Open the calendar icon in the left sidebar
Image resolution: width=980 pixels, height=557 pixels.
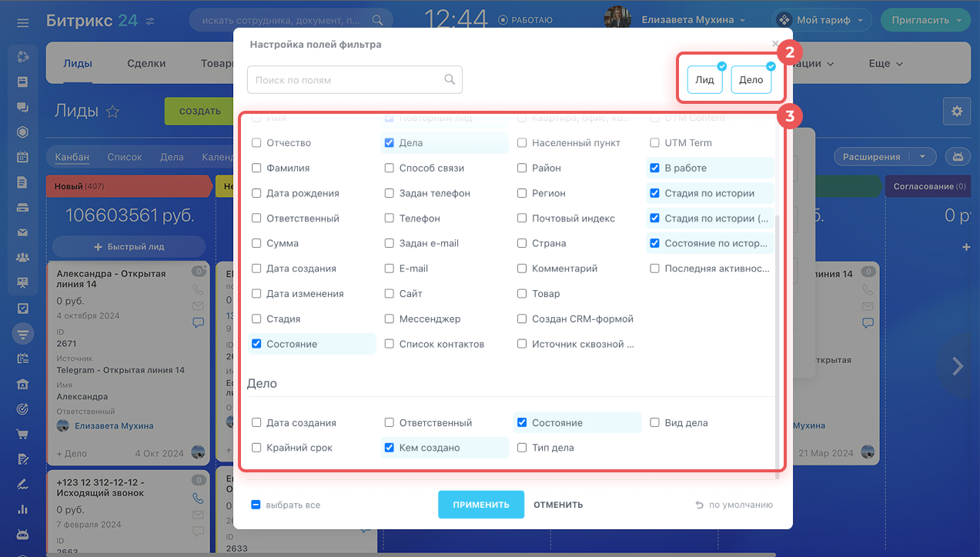click(x=22, y=157)
